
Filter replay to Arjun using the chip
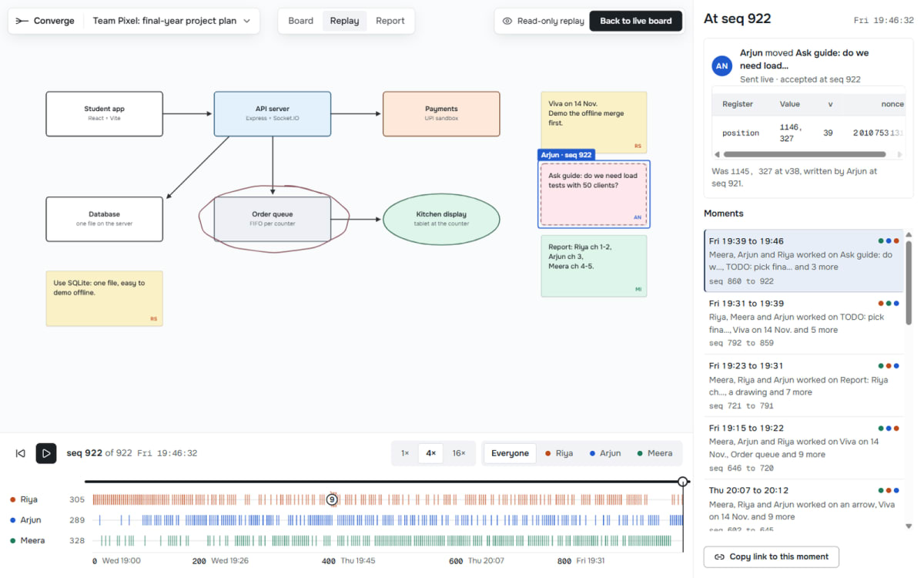(605, 453)
